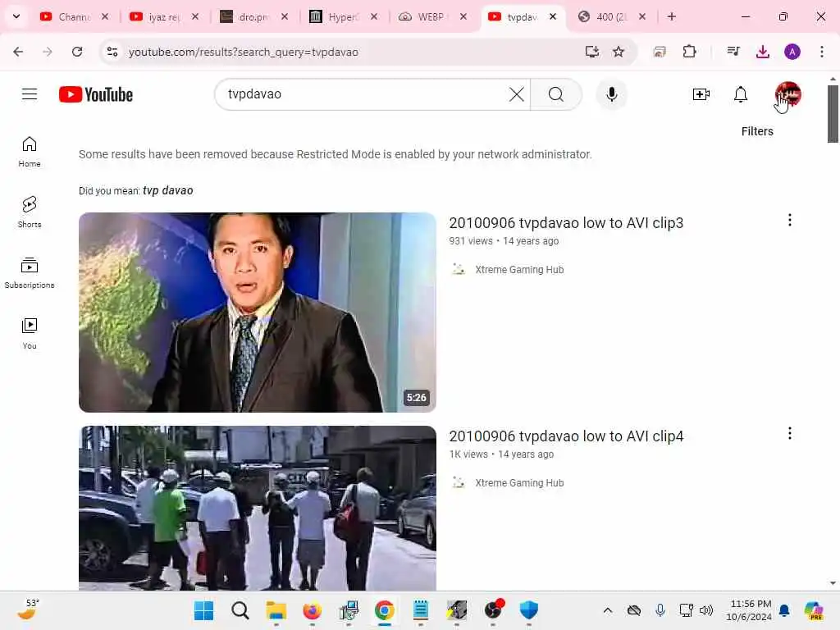Image resolution: width=840 pixels, height=630 pixels.
Task: Open the notifications bell
Action: (741, 94)
